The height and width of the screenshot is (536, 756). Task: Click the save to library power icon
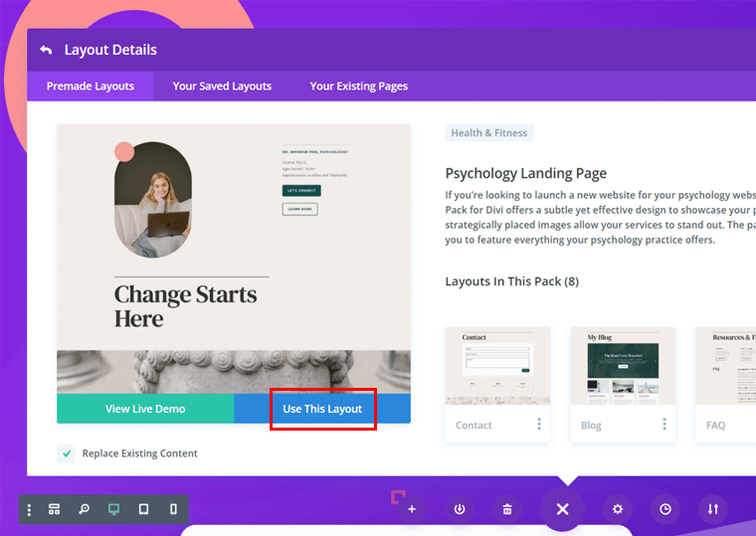coord(460,509)
